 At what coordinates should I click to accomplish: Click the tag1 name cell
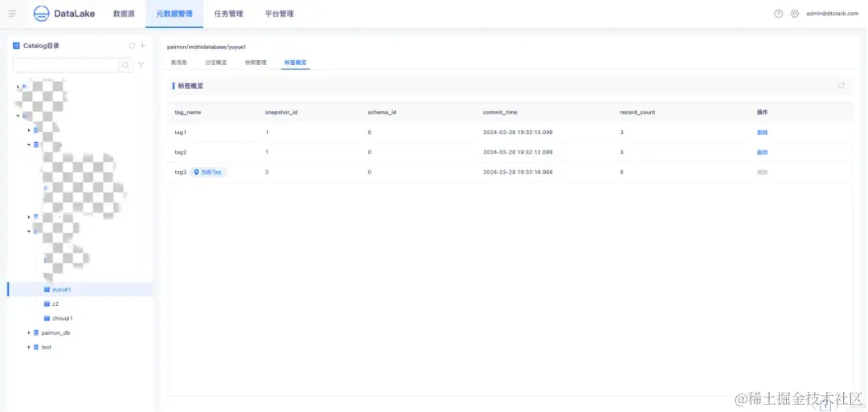click(181, 133)
